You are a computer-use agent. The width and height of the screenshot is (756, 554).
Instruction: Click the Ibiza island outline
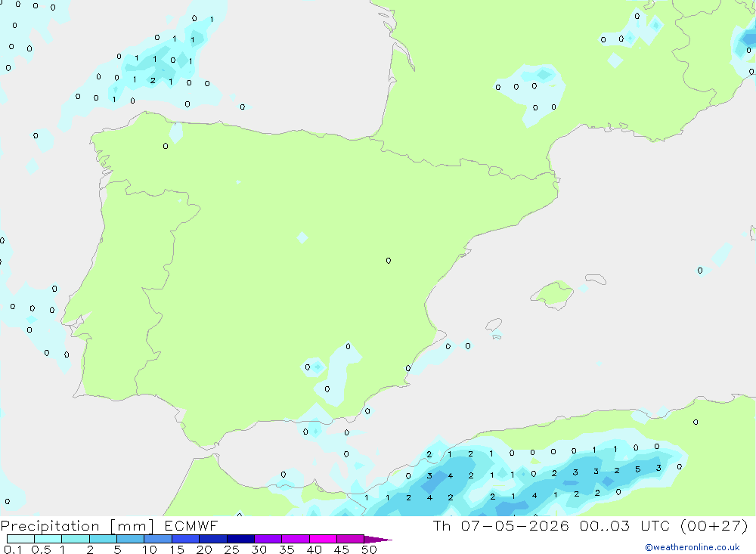[x=494, y=325]
